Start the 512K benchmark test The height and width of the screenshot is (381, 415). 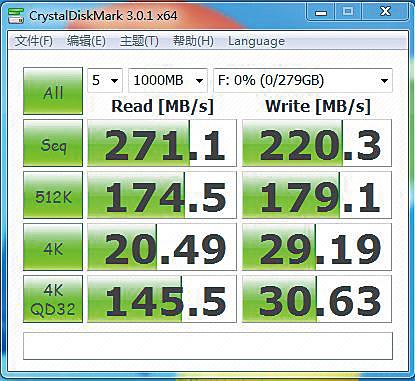point(53,195)
